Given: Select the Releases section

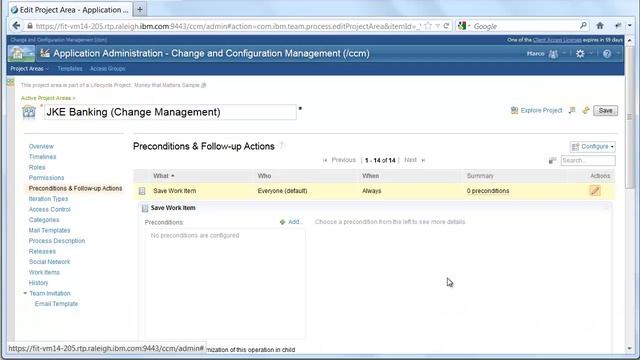Looking at the screenshot, I should pyautogui.click(x=42, y=251).
